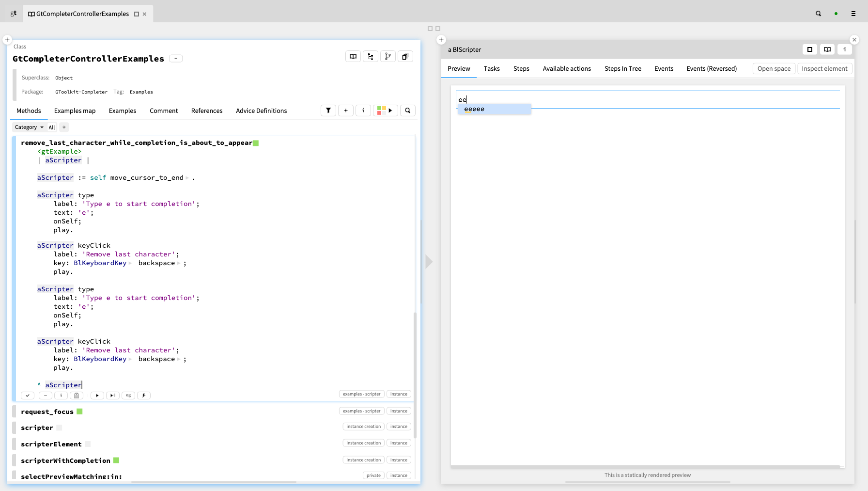Open the Examples map tab
Viewport: 868px width, 491px height.
pyautogui.click(x=75, y=111)
